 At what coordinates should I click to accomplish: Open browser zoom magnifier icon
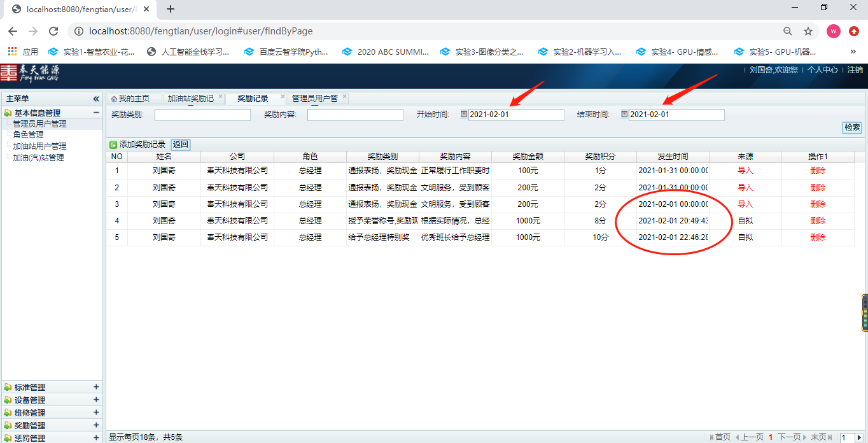pos(788,31)
